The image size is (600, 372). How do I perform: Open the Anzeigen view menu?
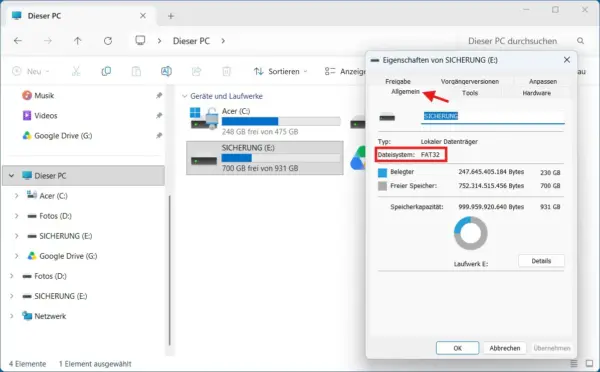tap(344, 71)
